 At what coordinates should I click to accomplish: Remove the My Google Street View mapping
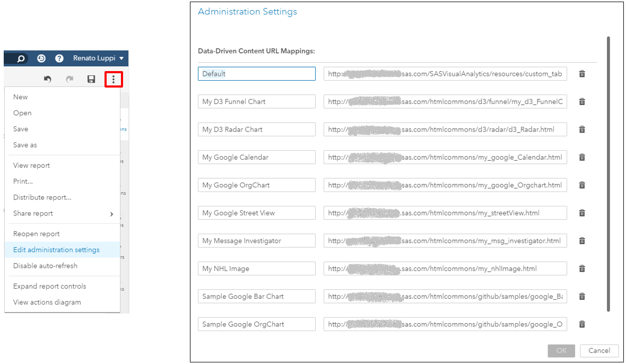(582, 213)
